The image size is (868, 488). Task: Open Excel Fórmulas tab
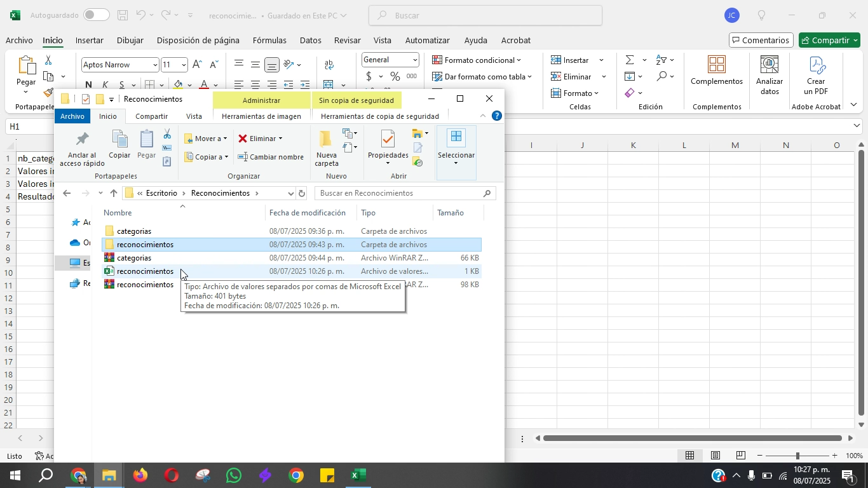pos(269,40)
